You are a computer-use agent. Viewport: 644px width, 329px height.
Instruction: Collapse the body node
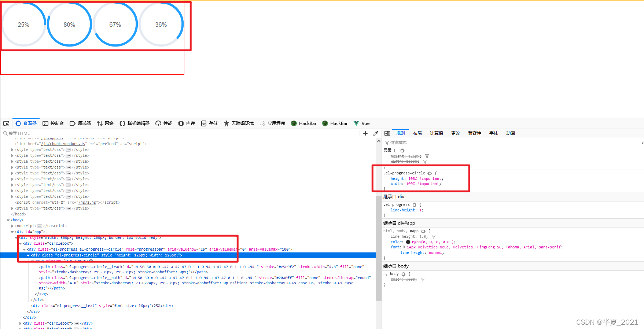(x=8, y=220)
